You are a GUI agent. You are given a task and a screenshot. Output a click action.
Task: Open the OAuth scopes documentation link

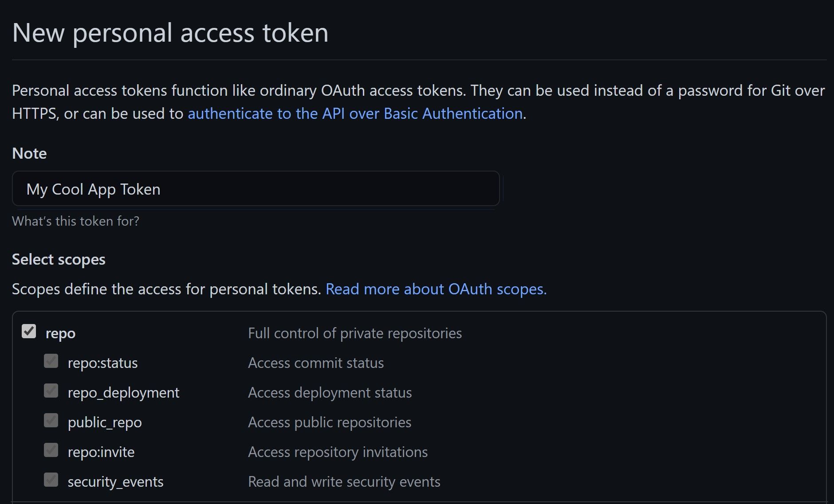436,289
